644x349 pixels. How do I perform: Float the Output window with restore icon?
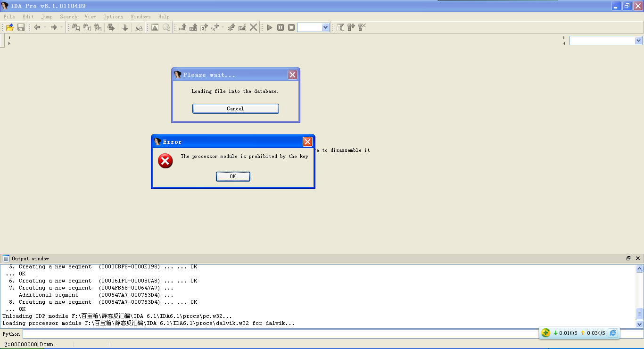pos(628,258)
